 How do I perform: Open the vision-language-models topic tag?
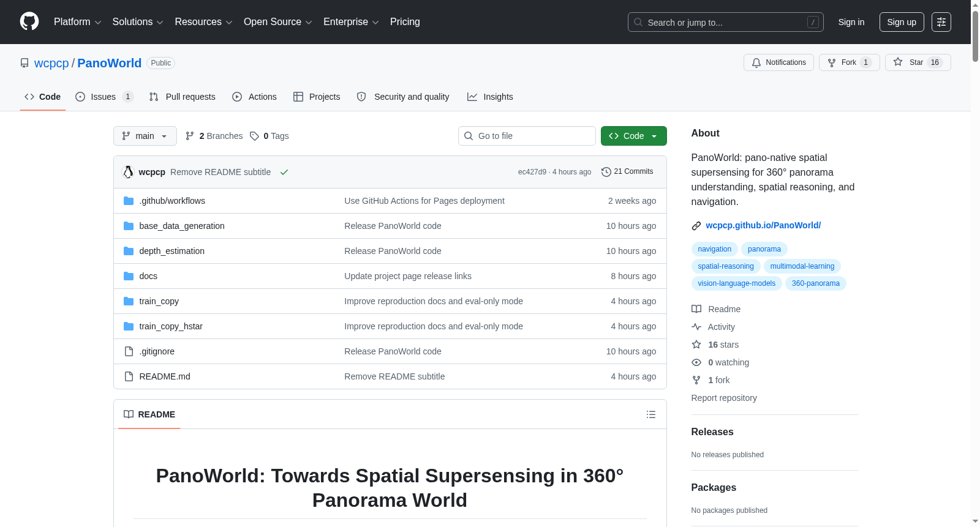737,283
